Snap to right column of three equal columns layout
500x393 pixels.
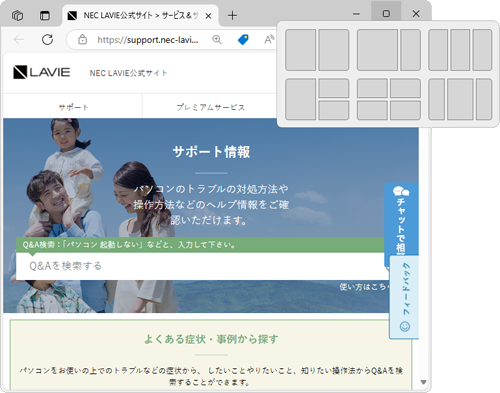tap(482, 50)
